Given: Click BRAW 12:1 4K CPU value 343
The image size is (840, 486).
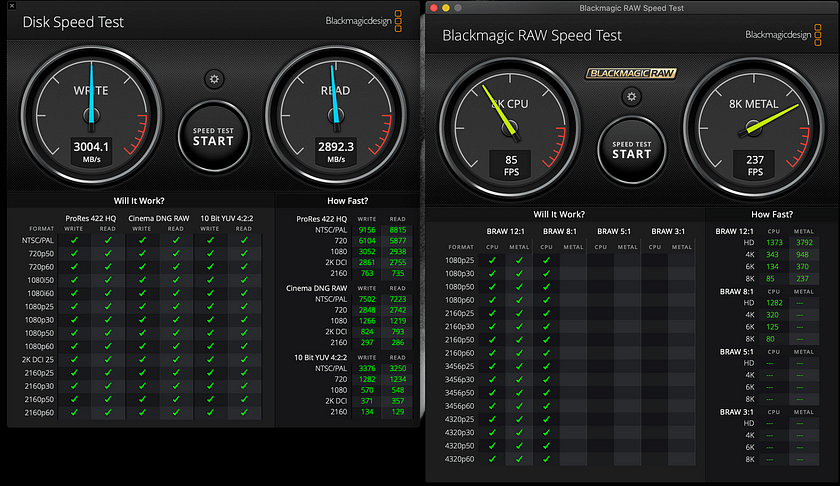Looking at the screenshot, I should [772, 255].
